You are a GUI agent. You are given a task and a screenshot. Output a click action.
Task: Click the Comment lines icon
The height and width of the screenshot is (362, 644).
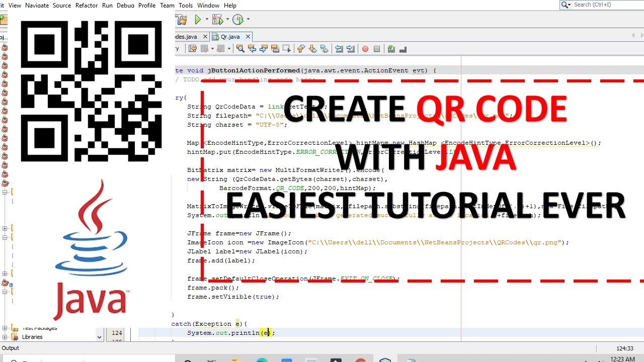pos(391,49)
